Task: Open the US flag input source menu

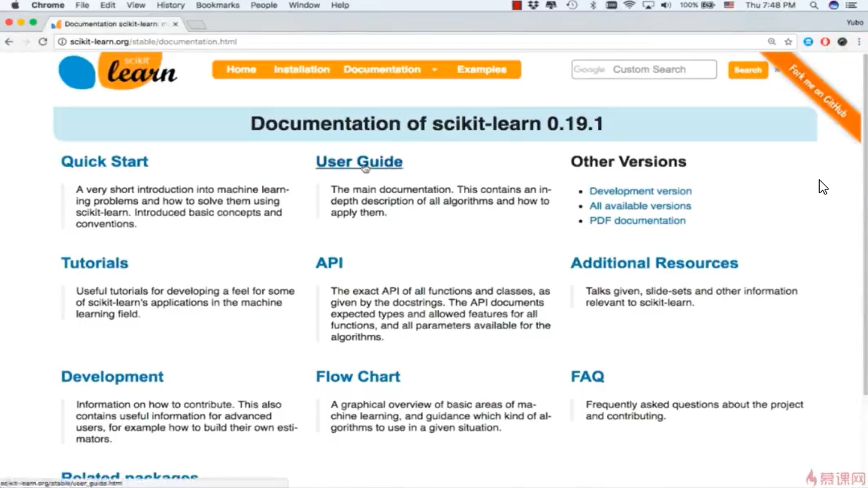Action: [x=729, y=5]
